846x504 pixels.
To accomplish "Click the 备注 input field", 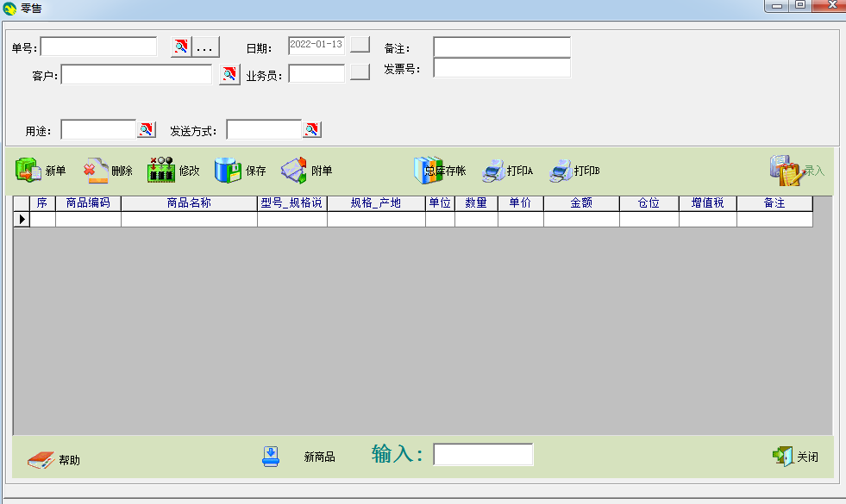I will (502, 47).
